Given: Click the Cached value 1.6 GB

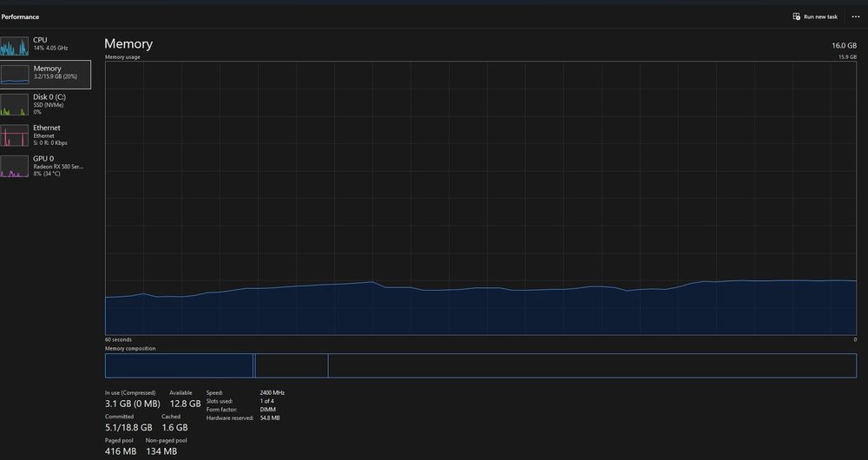Looking at the screenshot, I should [x=174, y=427].
